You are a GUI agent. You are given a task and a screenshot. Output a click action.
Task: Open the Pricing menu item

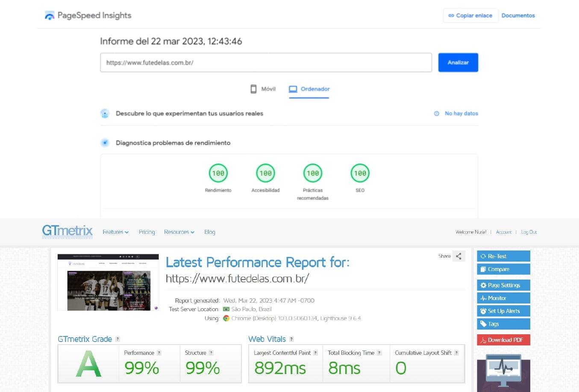147,232
